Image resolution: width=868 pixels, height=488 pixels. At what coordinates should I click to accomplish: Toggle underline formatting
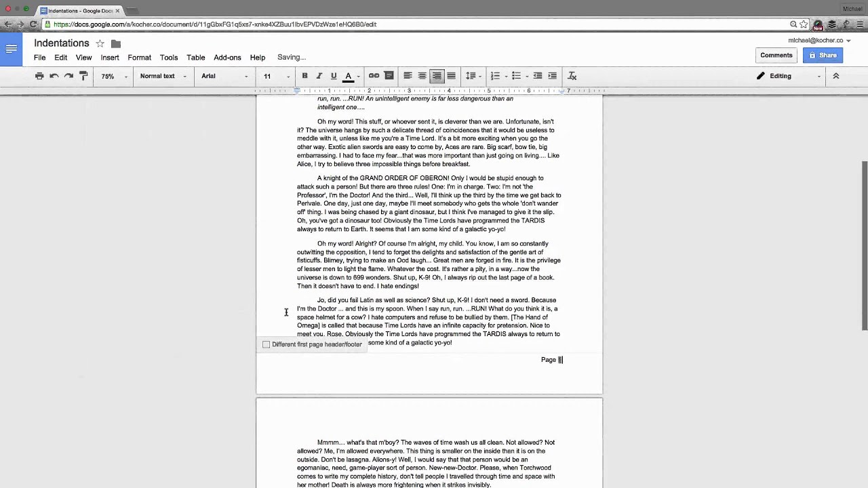(x=333, y=76)
